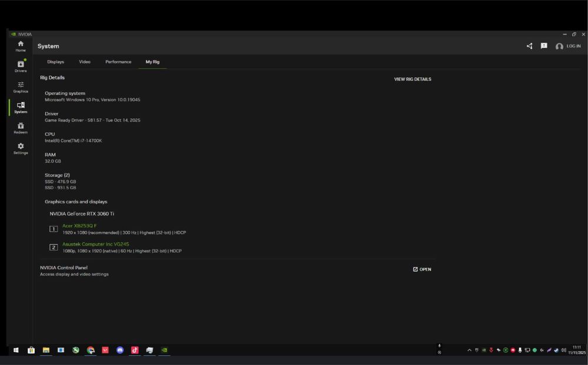Click the SSD - 931.5 GB storage entry
Image resolution: width=588 pixels, height=365 pixels.
tap(61, 187)
